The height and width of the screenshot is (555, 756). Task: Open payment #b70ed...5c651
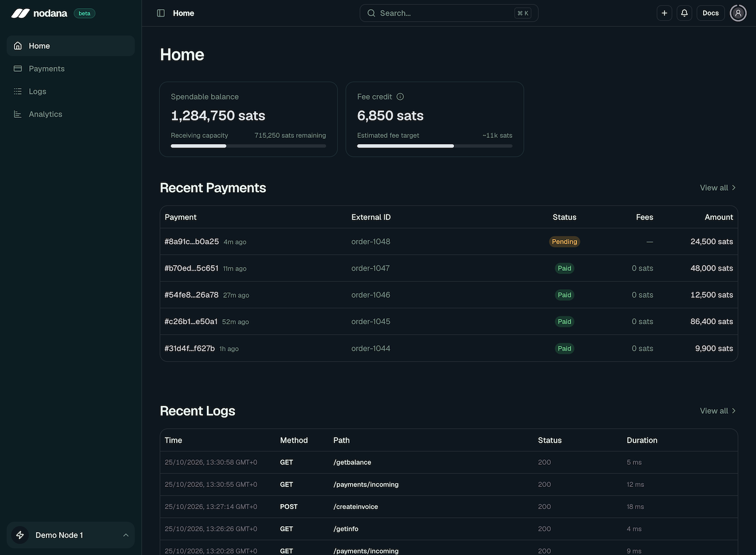point(192,268)
